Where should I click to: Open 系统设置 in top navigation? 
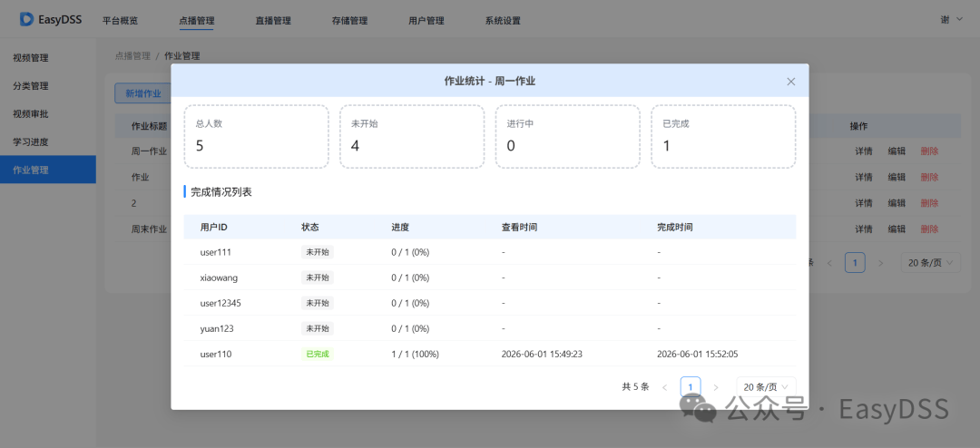tap(503, 20)
